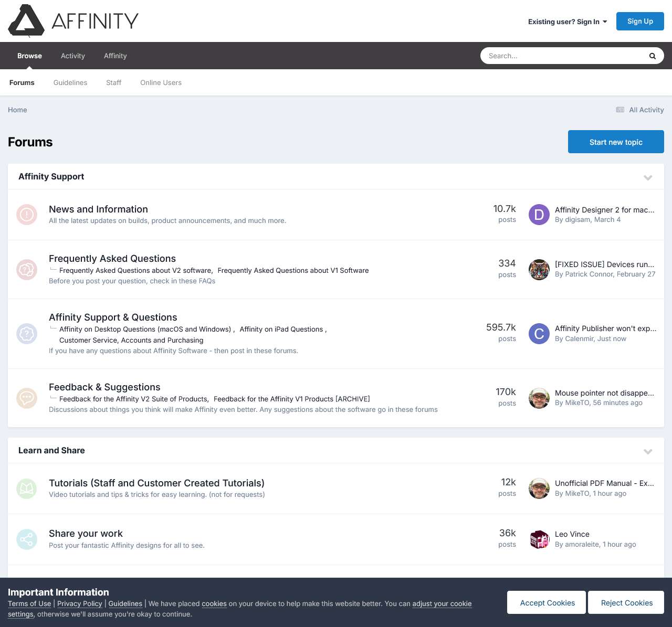The image size is (672, 627).
Task: Open amoraleite's avatar in Share row
Action: 539,539
